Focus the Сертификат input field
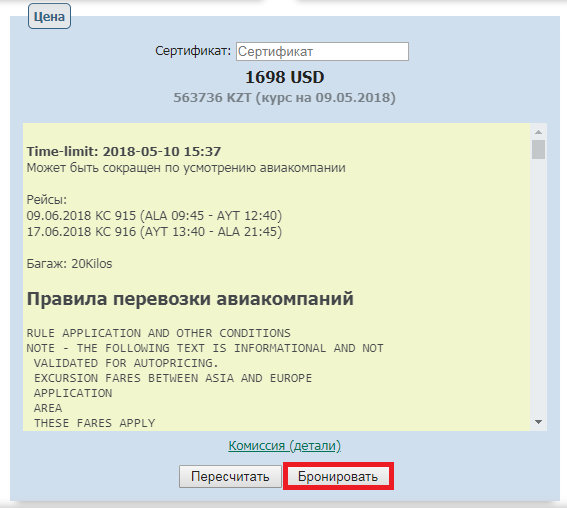The width and height of the screenshot is (567, 508). tap(322, 51)
